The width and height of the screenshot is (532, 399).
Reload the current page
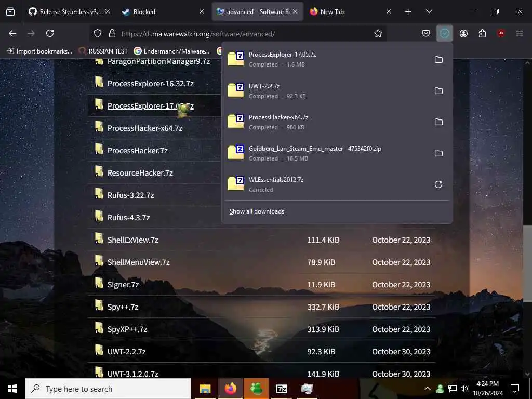pos(50,33)
